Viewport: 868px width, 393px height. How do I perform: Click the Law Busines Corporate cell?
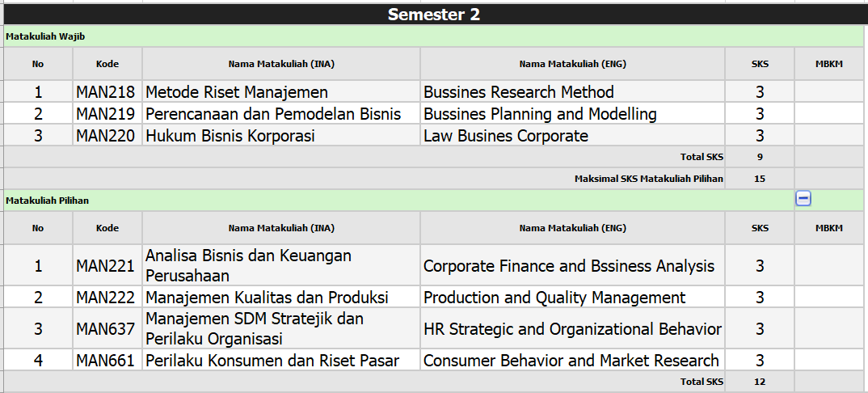(572, 136)
